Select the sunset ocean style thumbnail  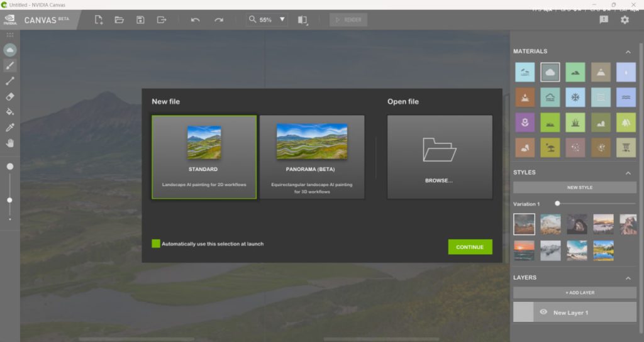[x=524, y=250]
